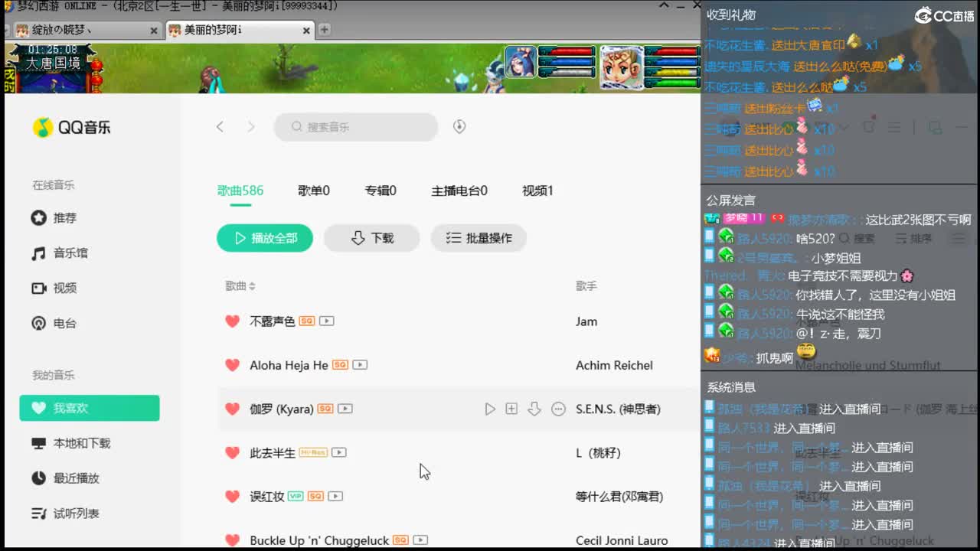Unlike 此去半生 via its heart

pos(233,452)
